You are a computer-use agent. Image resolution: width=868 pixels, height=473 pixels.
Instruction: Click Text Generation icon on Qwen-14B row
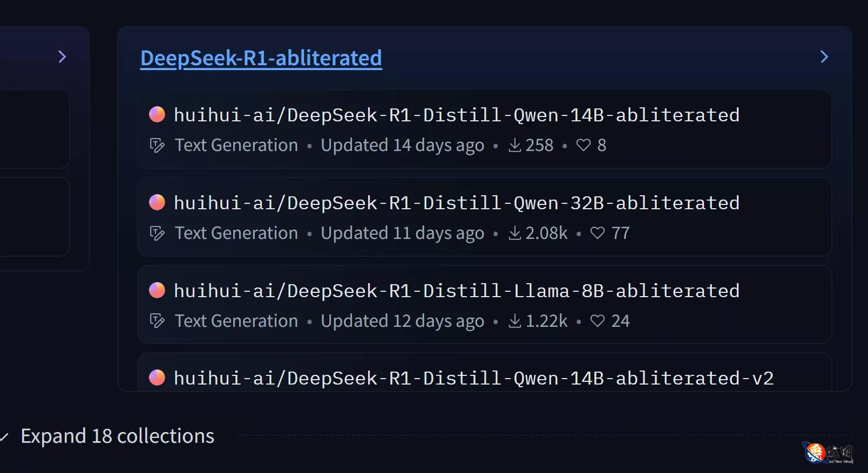[157, 145]
